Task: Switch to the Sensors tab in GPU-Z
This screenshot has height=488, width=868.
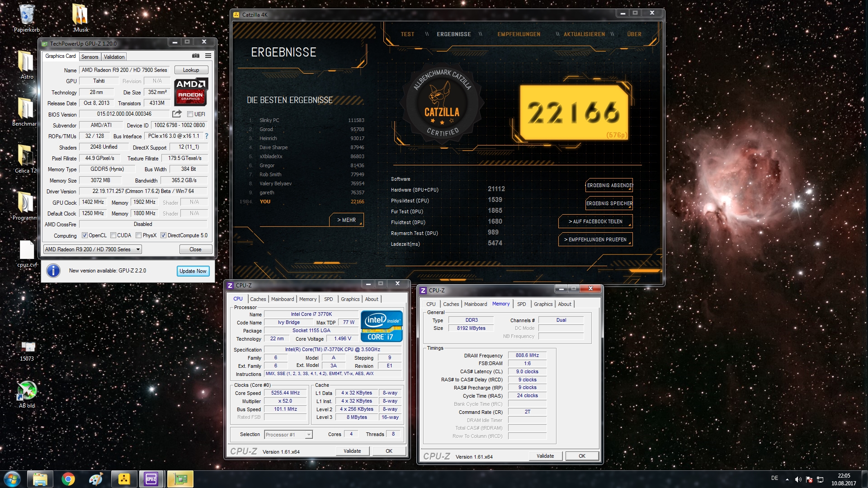Action: (x=90, y=57)
